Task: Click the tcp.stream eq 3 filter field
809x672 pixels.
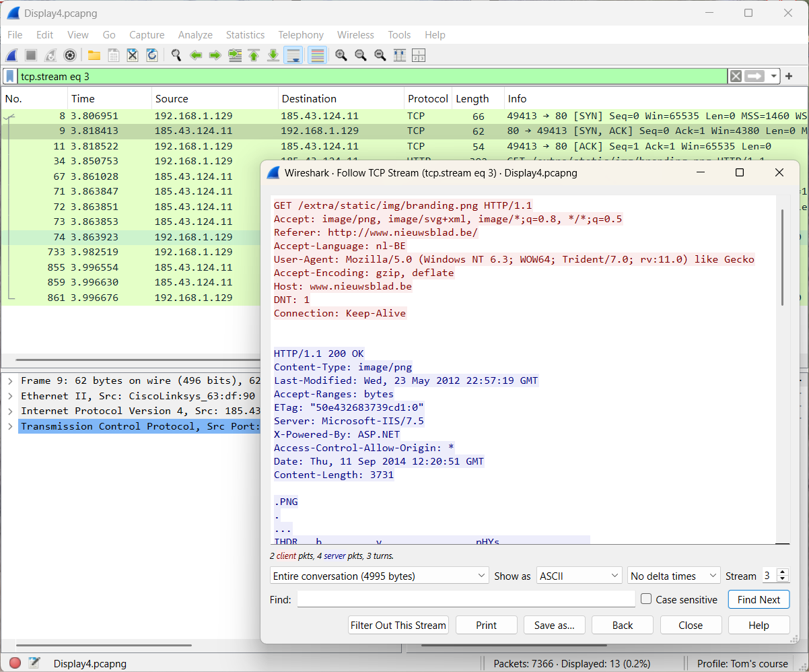Action: pos(372,76)
